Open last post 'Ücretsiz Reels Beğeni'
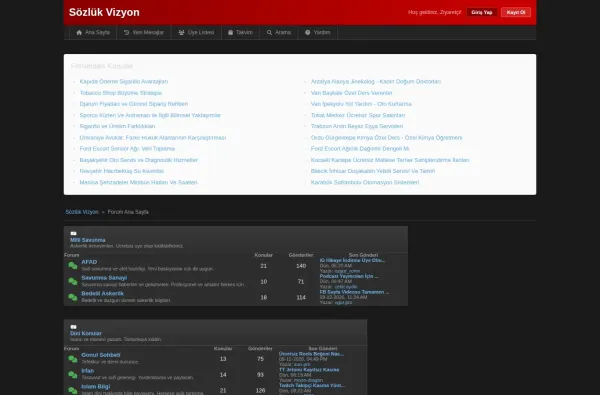The height and width of the screenshot is (395, 600). click(x=311, y=354)
